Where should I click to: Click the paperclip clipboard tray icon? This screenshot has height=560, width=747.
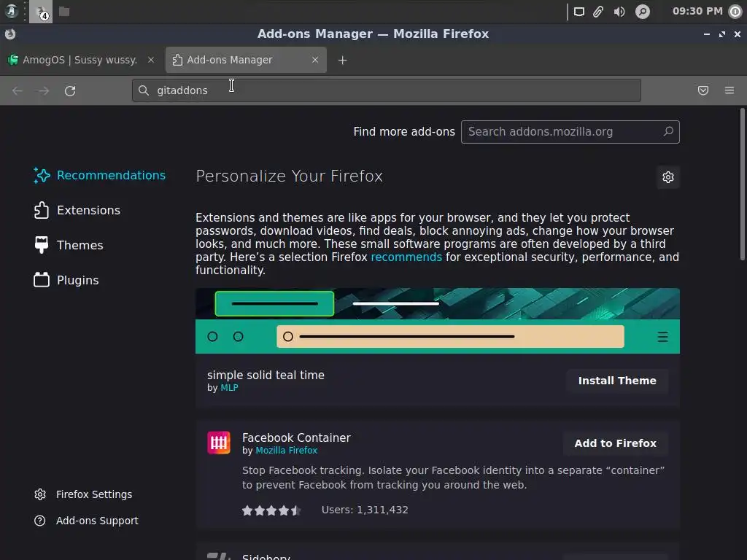(x=598, y=12)
